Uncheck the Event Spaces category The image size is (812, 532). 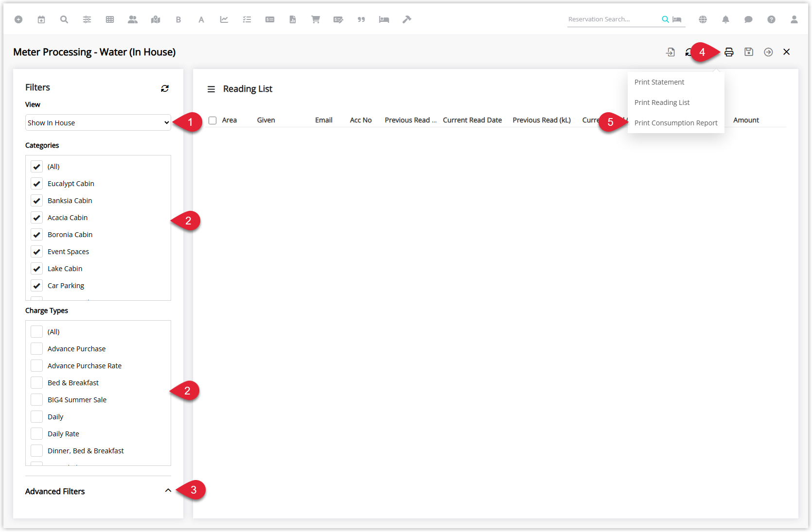[x=37, y=252]
